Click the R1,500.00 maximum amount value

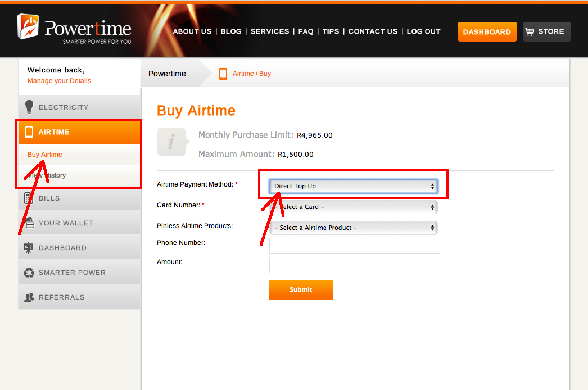[296, 154]
